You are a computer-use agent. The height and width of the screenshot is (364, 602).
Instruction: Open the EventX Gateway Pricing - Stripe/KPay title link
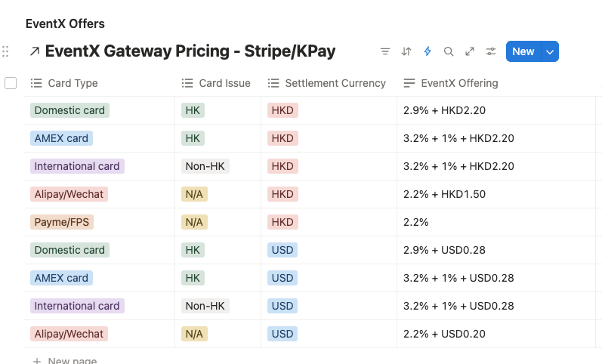pos(190,51)
